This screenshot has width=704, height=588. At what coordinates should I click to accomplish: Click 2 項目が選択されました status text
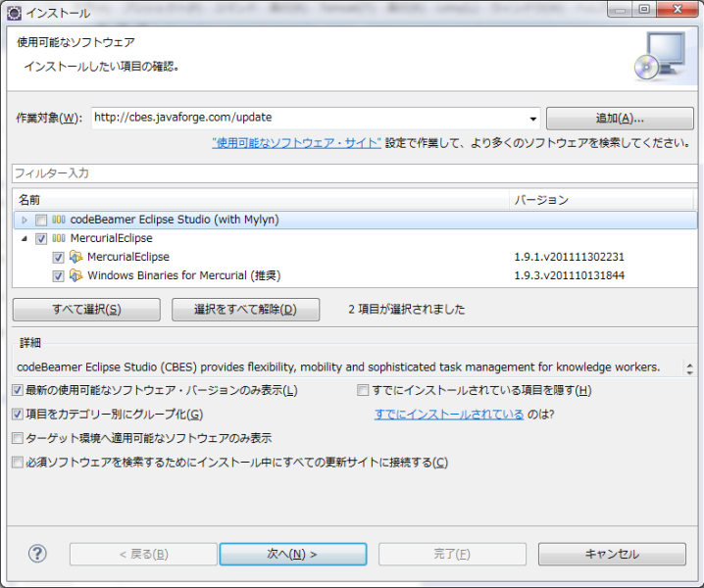(x=406, y=310)
